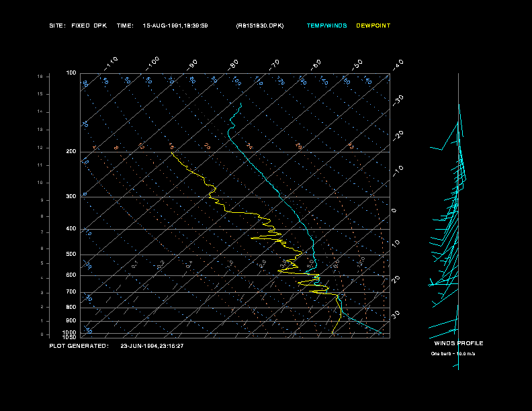Click the cyan "TEMP/WINDS" legend label
532x411 pixels.
point(326,26)
